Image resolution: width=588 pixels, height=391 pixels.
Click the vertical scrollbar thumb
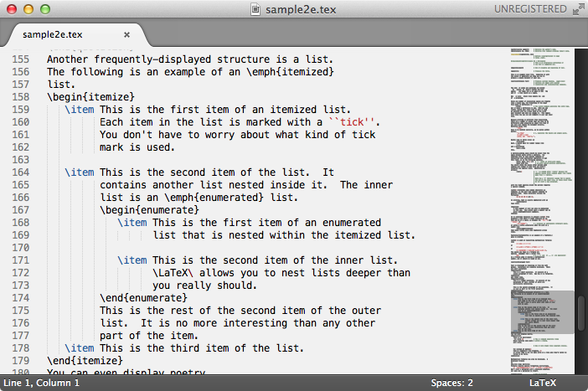tap(581, 312)
